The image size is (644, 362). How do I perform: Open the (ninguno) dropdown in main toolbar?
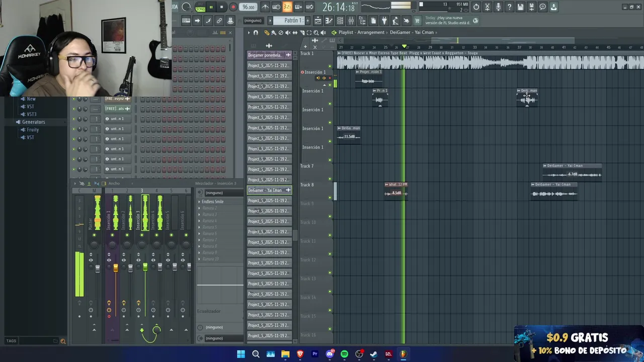coord(253,21)
